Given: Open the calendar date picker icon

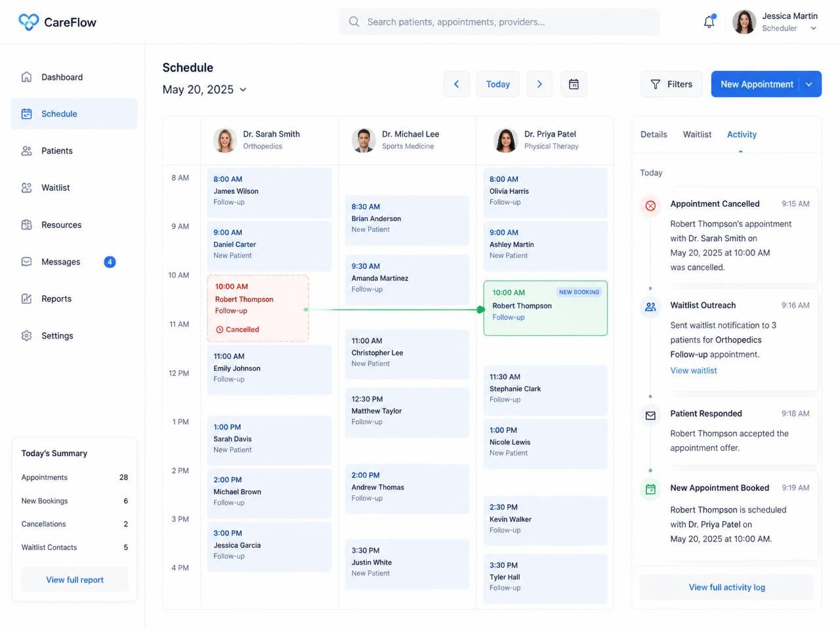Looking at the screenshot, I should pyautogui.click(x=574, y=84).
